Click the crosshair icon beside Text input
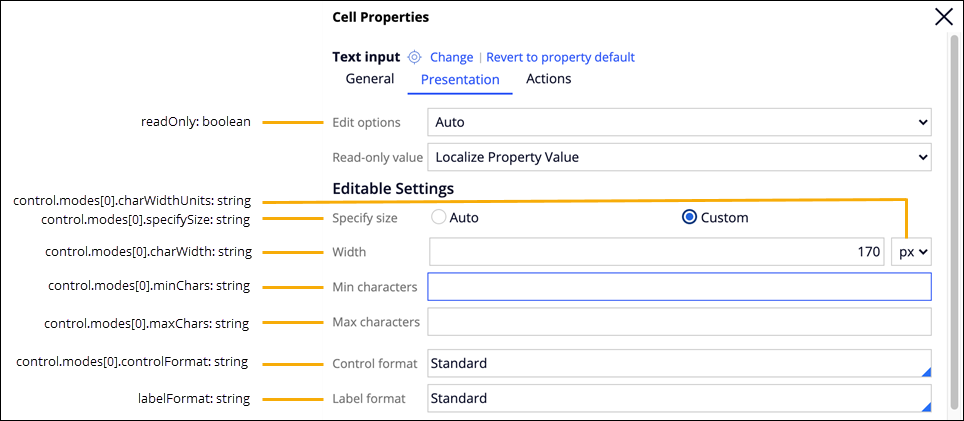Viewport: 964px width, 421px height. (415, 57)
